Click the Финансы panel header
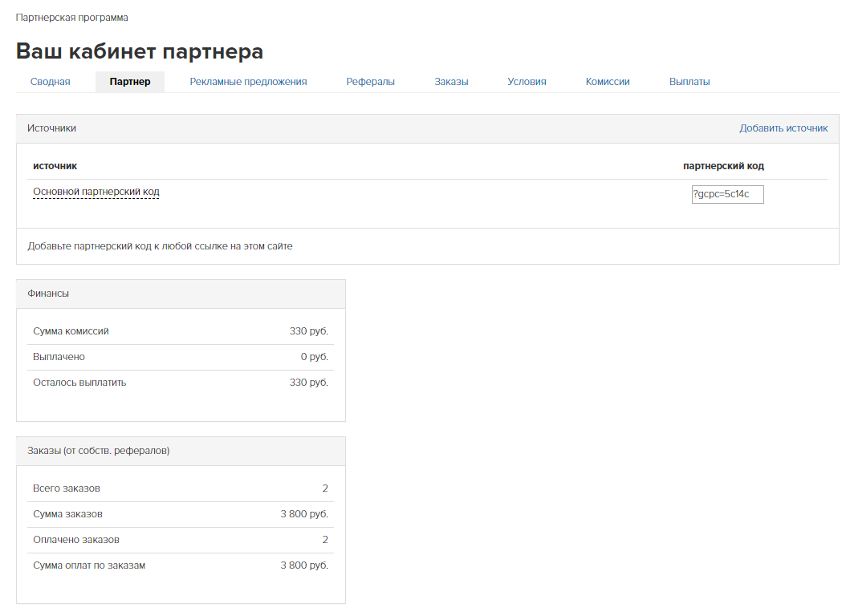This screenshot has height=616, width=842. (x=48, y=294)
